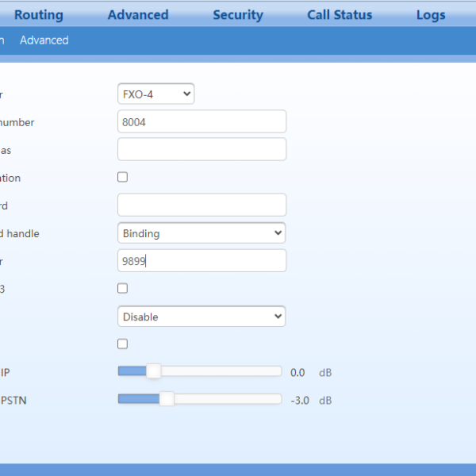Open the Routing tab
The height and width of the screenshot is (476, 476).
pyautogui.click(x=38, y=15)
